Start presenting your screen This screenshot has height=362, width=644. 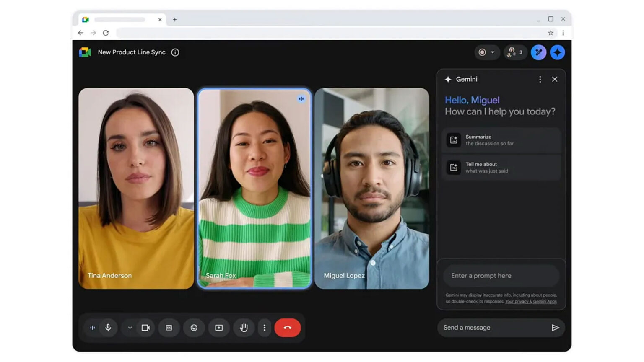pos(218,328)
